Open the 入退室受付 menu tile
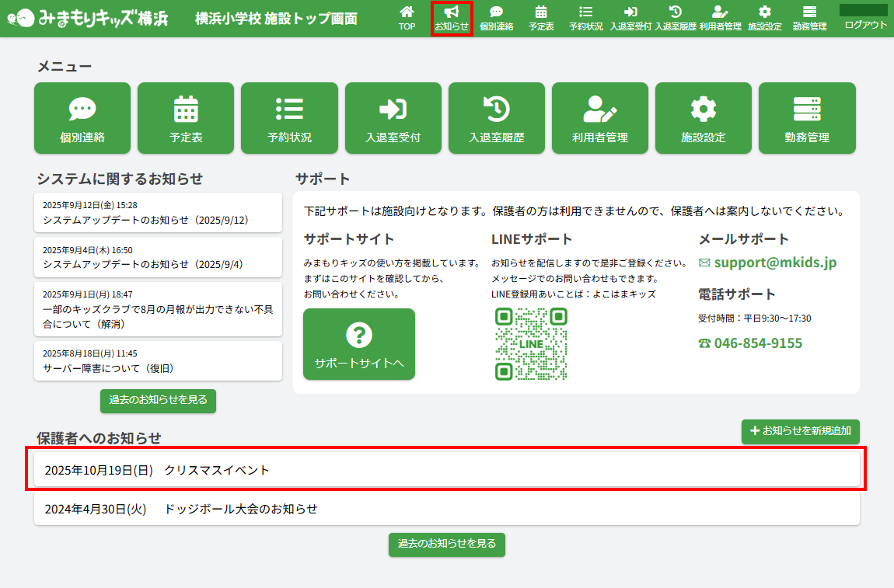Viewport: 894px width, 588px height. (393, 118)
